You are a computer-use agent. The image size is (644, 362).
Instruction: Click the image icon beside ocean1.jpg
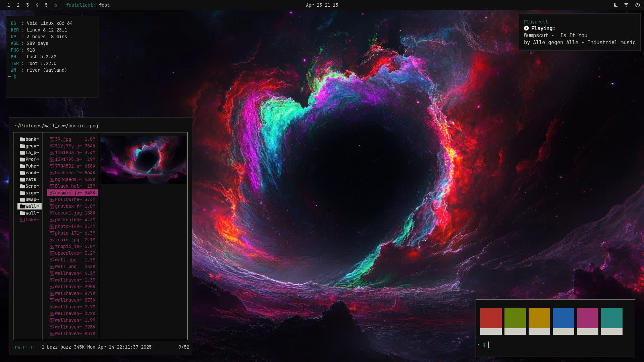point(52,213)
